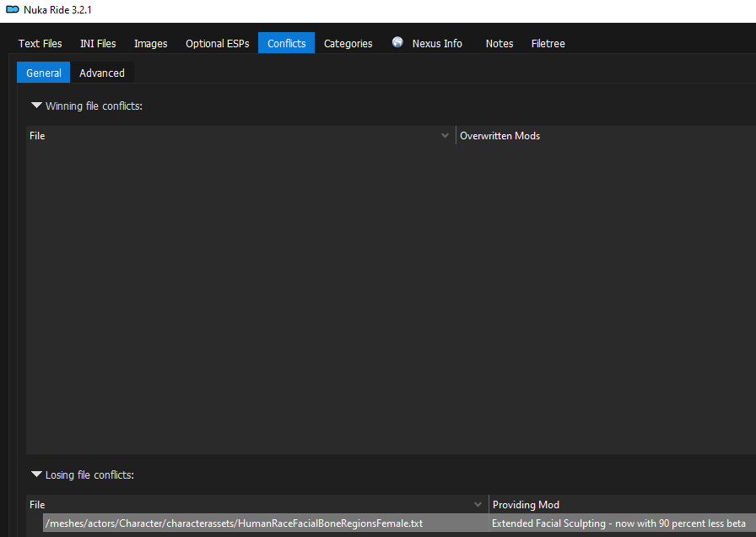Open the Images tab

click(150, 43)
